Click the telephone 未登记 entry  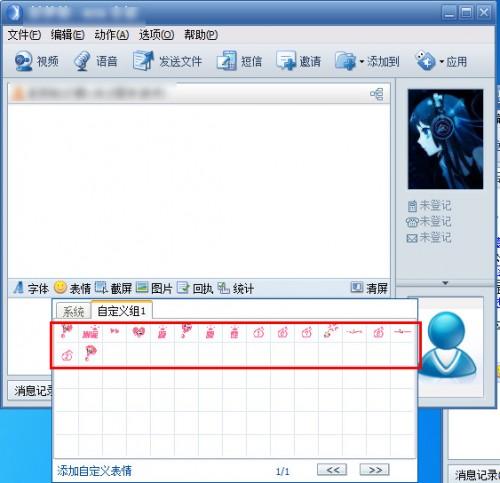[x=429, y=221]
